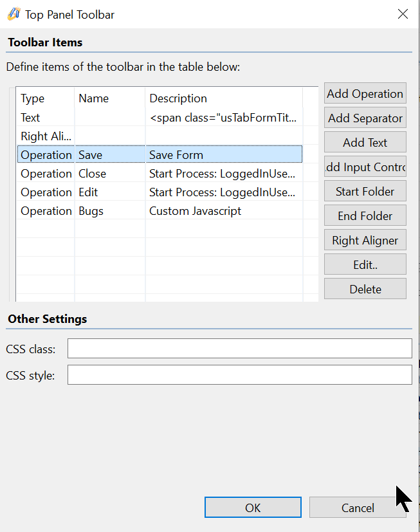Viewport: 420px width, 532px height.
Task: Click the Add Operation button
Action: [365, 93]
